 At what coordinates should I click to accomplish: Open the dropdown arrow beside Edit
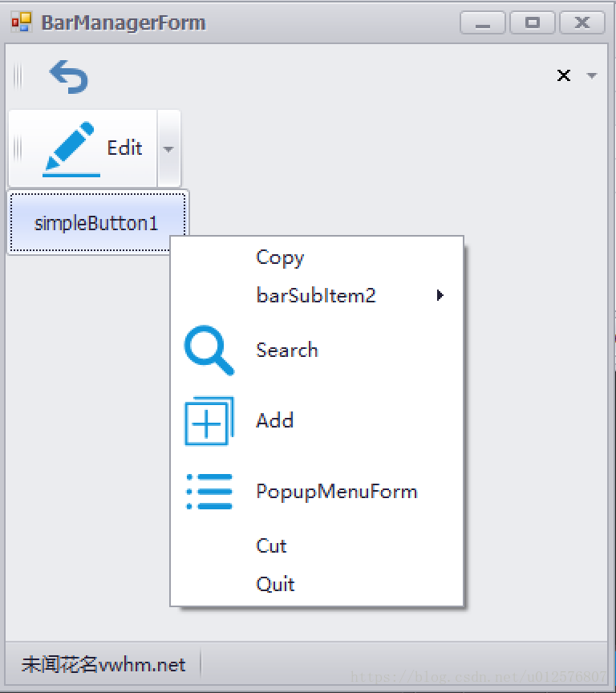168,148
